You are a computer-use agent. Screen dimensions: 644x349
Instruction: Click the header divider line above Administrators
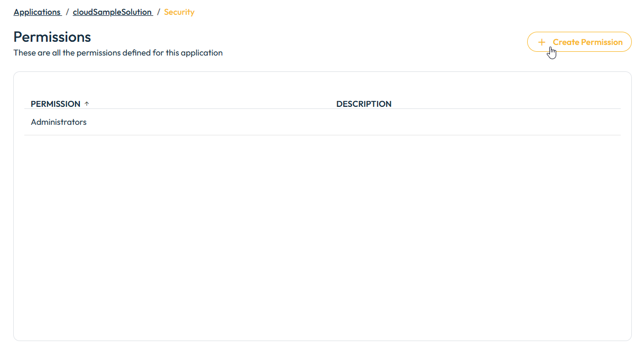pos(321,109)
